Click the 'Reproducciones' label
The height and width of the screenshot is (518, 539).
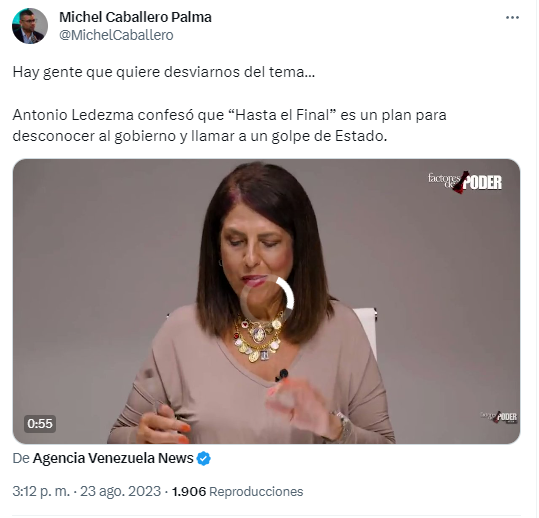click(x=256, y=492)
